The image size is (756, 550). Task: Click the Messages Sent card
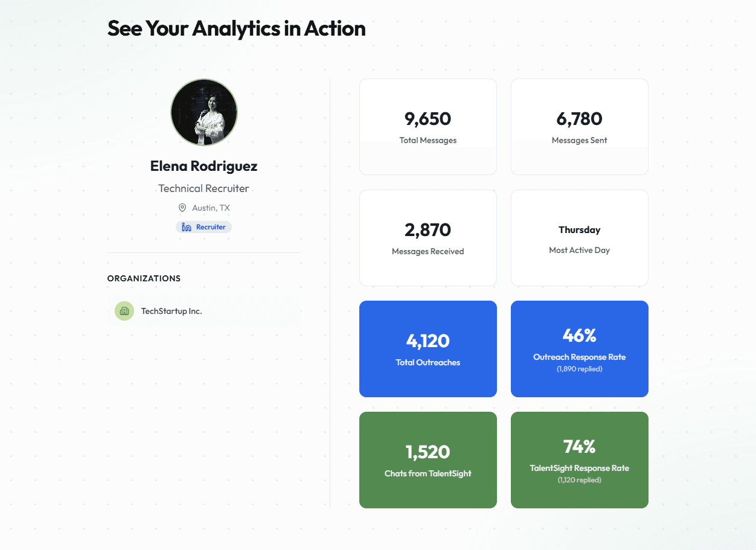point(579,127)
